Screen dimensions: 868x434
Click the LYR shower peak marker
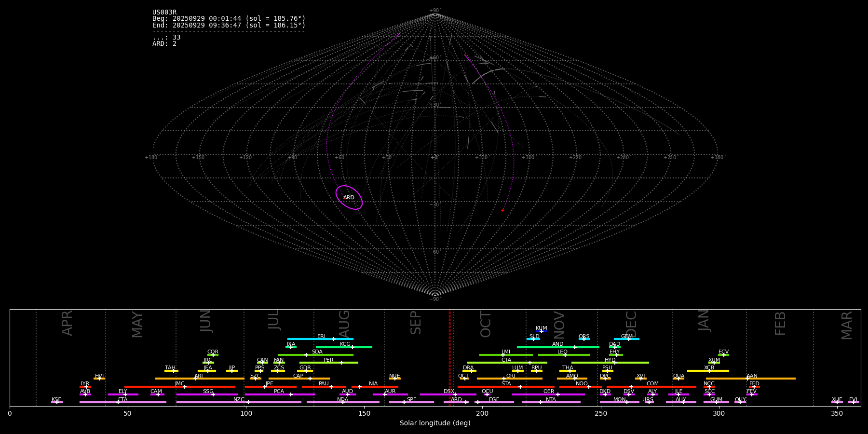click(86, 387)
